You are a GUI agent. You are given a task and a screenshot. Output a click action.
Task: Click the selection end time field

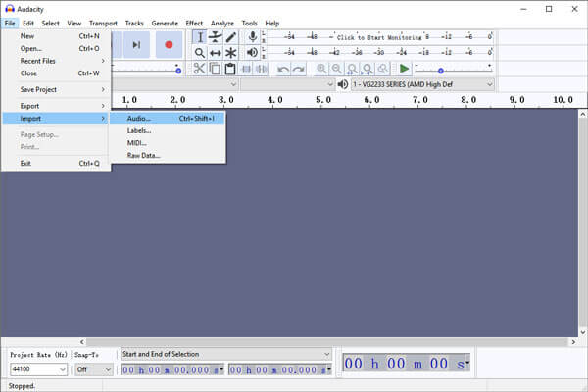(x=280, y=369)
